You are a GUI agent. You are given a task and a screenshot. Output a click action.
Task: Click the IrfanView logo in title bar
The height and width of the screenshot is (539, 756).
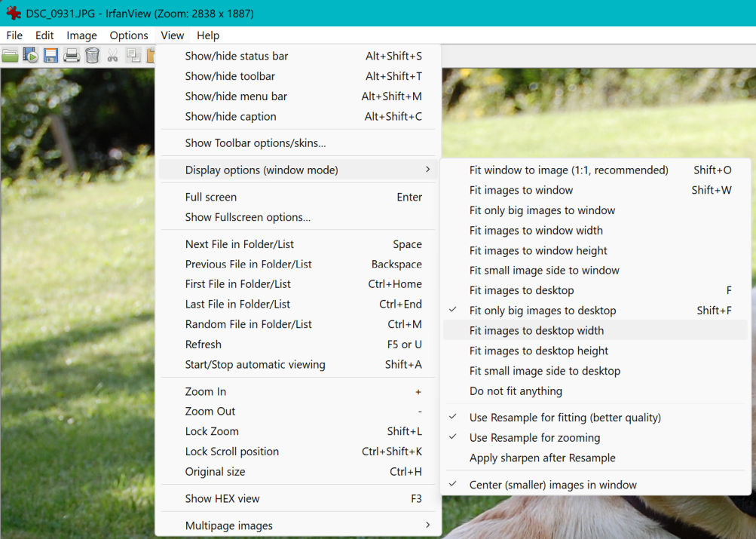pos(13,14)
